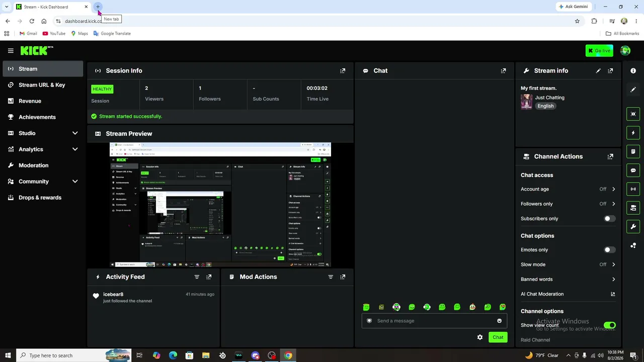Click the pencil icon in the right sidebar strip
The height and width of the screenshot is (362, 644).
[633, 89]
